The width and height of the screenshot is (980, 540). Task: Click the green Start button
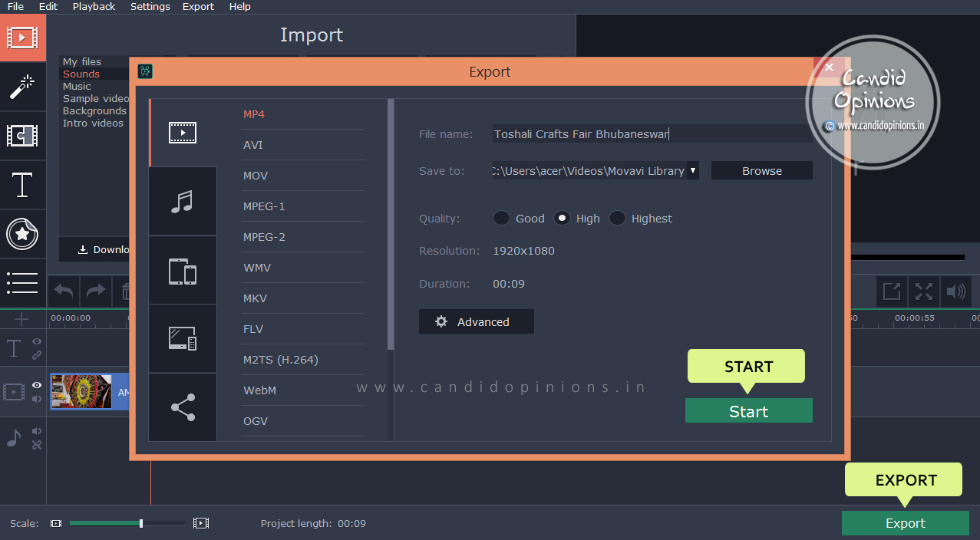coord(749,411)
